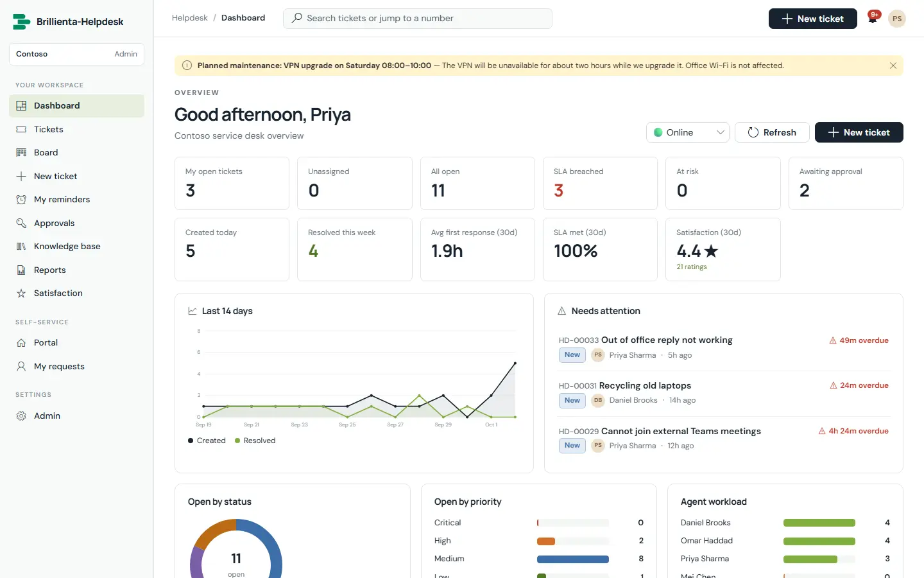
Task: Toggle Resolved series in chart legend
Action: [255, 441]
